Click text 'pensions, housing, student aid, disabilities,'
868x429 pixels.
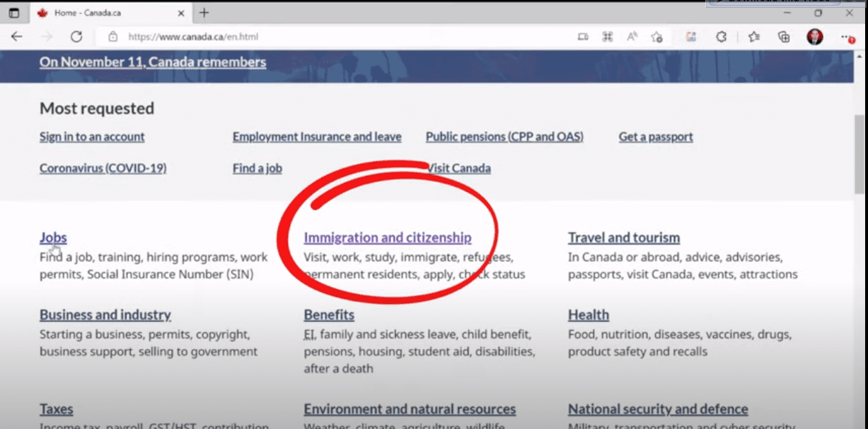(419, 351)
